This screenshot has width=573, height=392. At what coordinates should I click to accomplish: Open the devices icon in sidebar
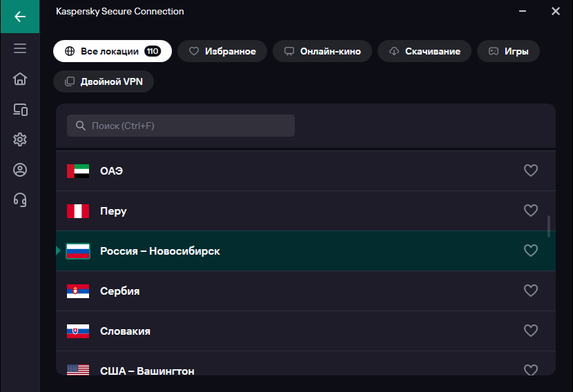click(20, 109)
